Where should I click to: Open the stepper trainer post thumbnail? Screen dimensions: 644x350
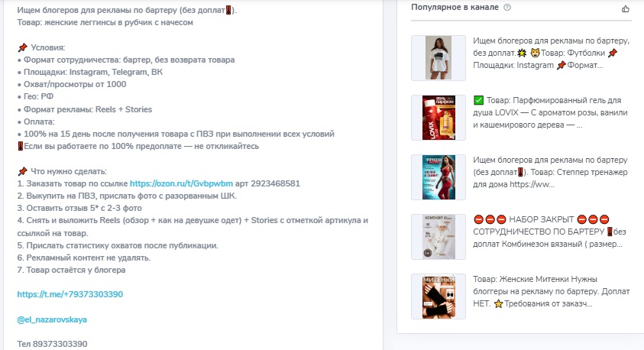click(x=439, y=177)
